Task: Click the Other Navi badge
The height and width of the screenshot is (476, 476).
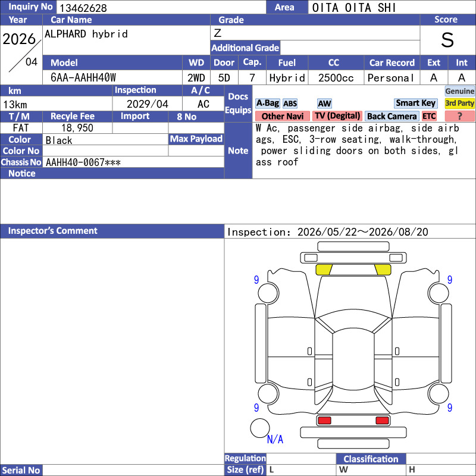Action: point(282,116)
